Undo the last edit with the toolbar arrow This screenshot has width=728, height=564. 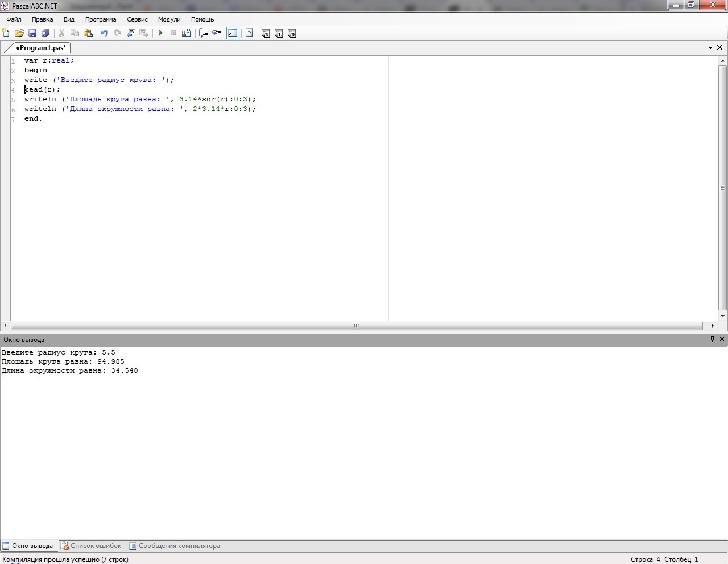(x=105, y=34)
